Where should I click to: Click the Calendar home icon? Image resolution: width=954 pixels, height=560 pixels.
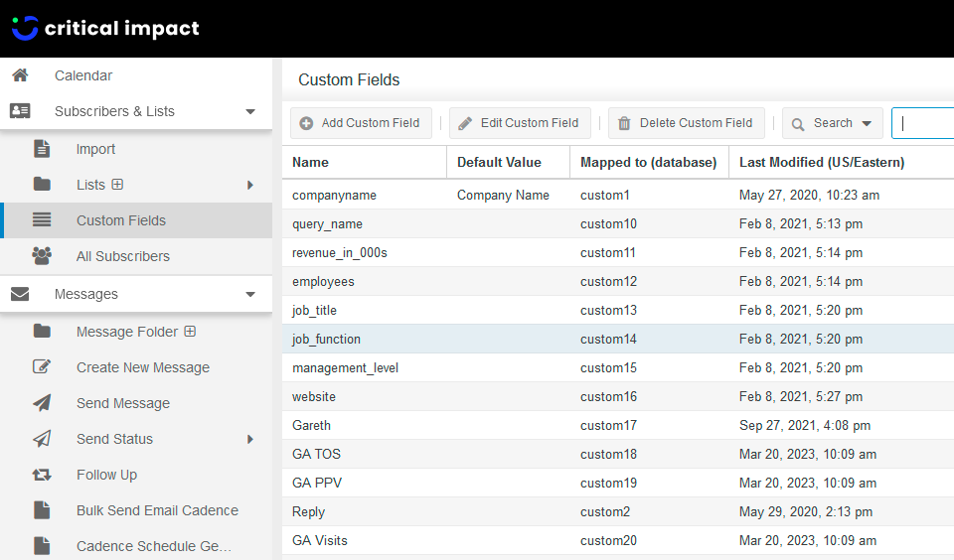click(x=20, y=75)
